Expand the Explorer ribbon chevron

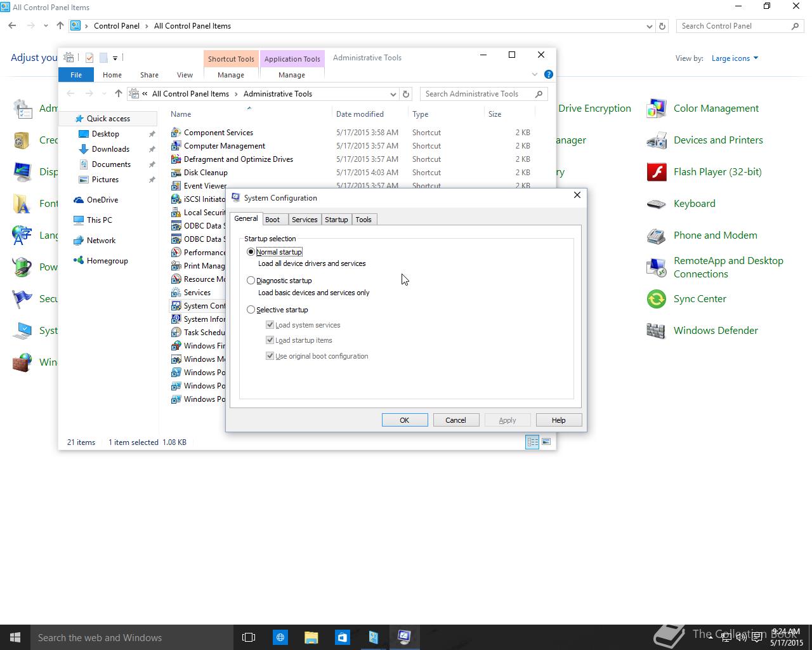tap(534, 74)
